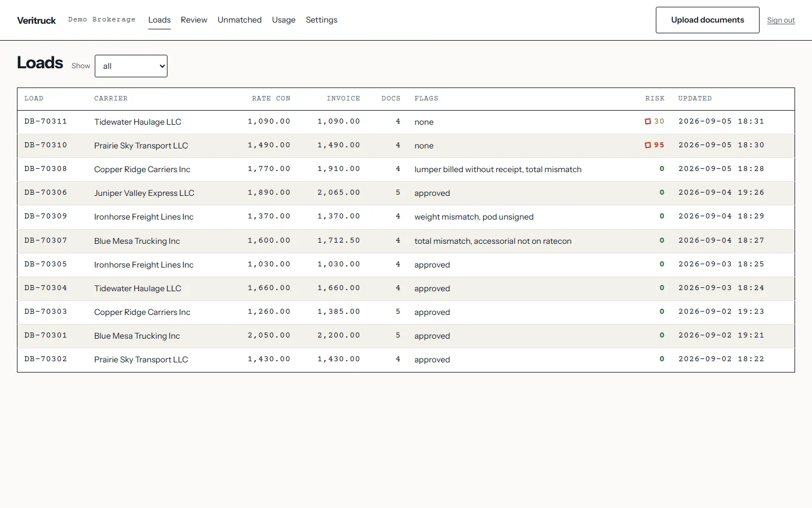This screenshot has height=508, width=812.
Task: Select Prairie Sky Transport LLC in DB-70302 row
Action: 141,360
